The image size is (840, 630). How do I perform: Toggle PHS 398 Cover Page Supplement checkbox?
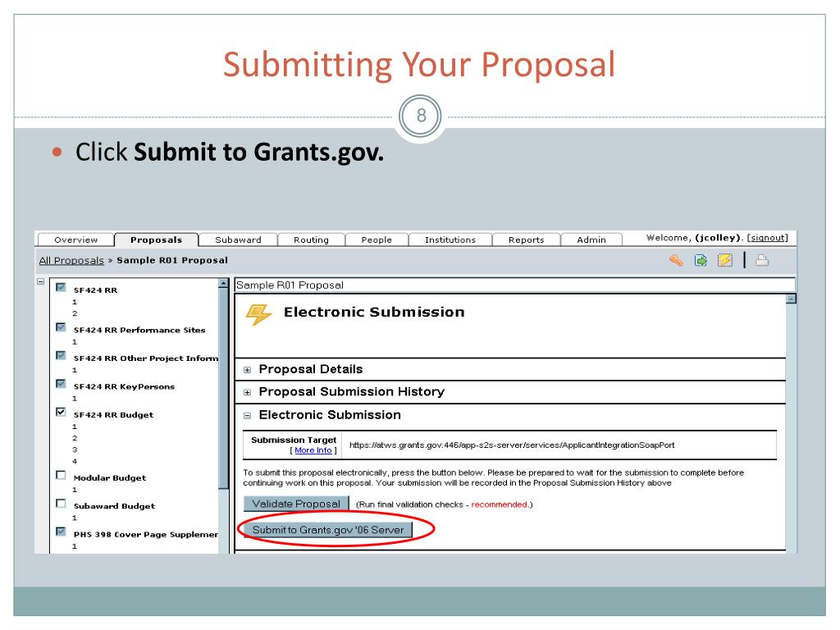click(x=61, y=532)
